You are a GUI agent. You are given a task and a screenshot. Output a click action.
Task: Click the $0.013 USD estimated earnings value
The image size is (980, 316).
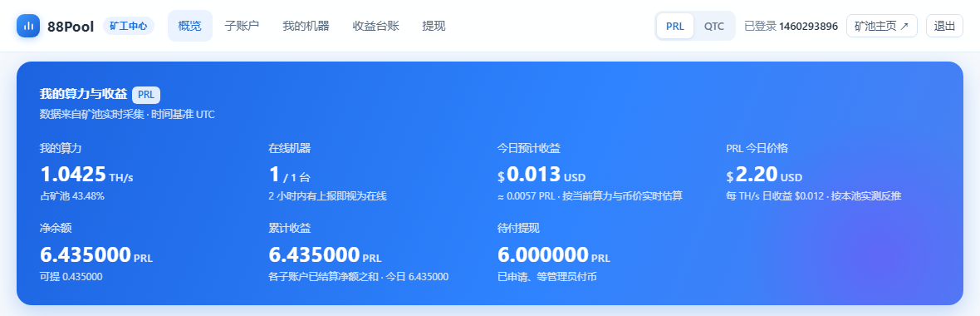(x=541, y=175)
